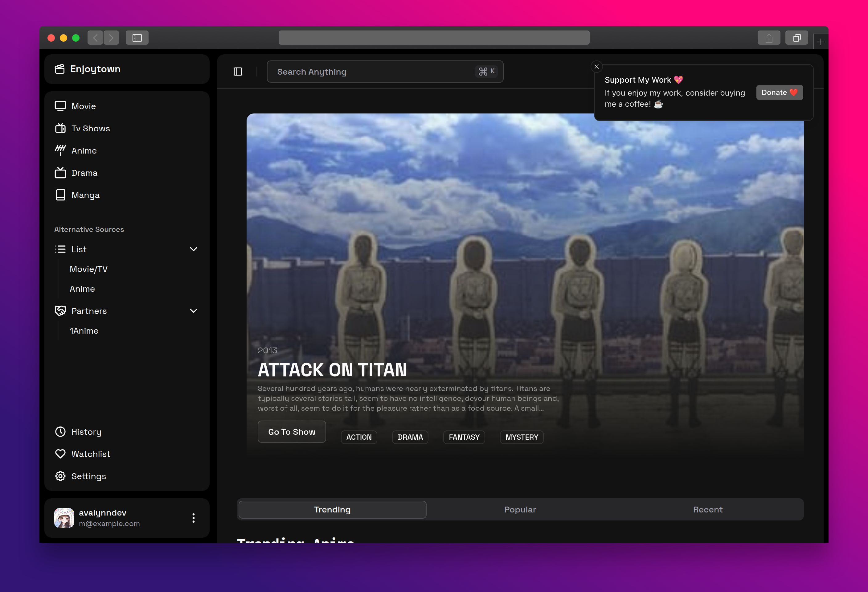Click the Alternative Sources heading
868x592 pixels.
[89, 229]
